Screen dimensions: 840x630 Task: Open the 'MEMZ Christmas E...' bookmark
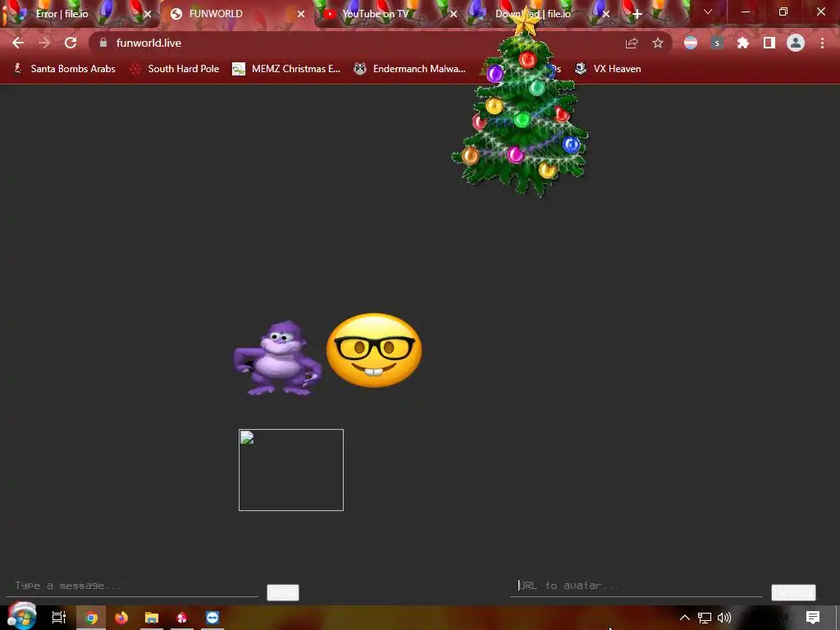tap(286, 69)
